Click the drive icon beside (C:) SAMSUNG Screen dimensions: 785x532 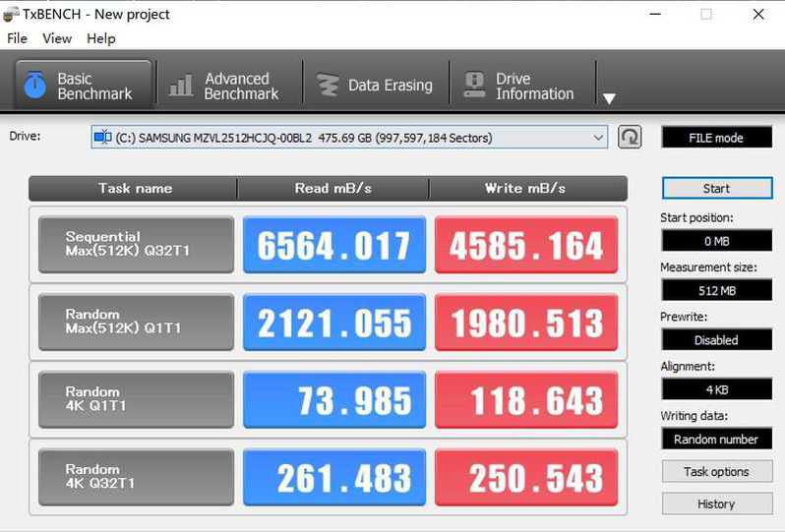click(102, 137)
